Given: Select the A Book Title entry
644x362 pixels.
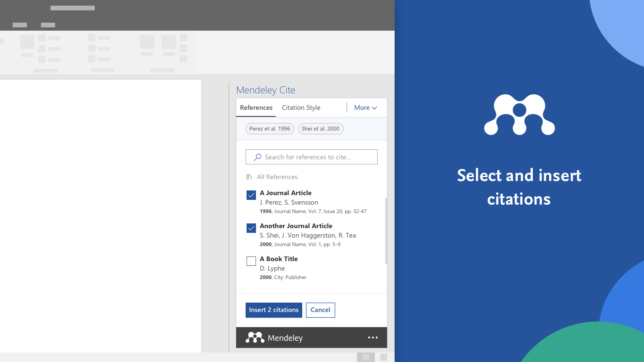Looking at the screenshot, I should pos(279,259).
